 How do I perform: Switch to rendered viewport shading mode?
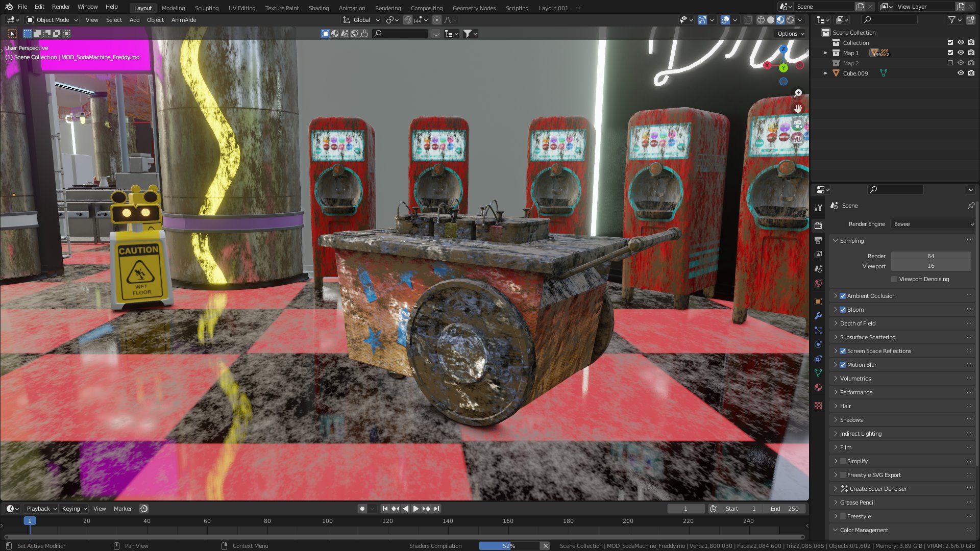point(790,20)
